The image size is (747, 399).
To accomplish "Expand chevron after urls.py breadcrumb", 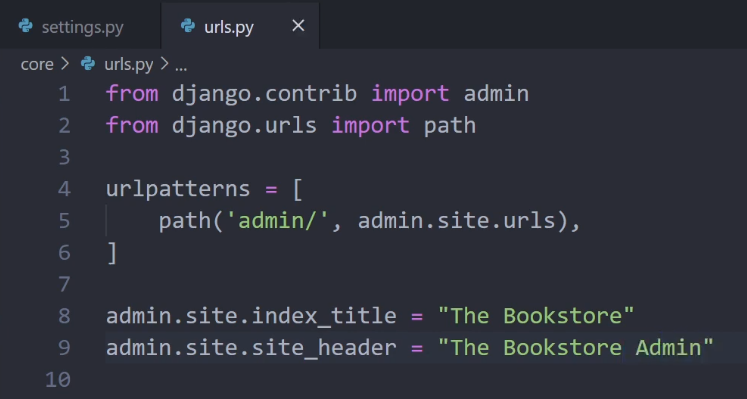I will pos(164,64).
